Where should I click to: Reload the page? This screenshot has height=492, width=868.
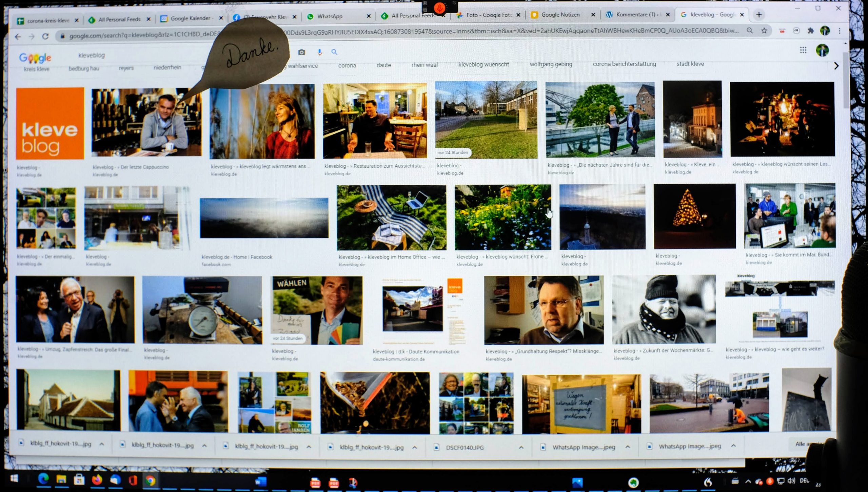coord(45,36)
